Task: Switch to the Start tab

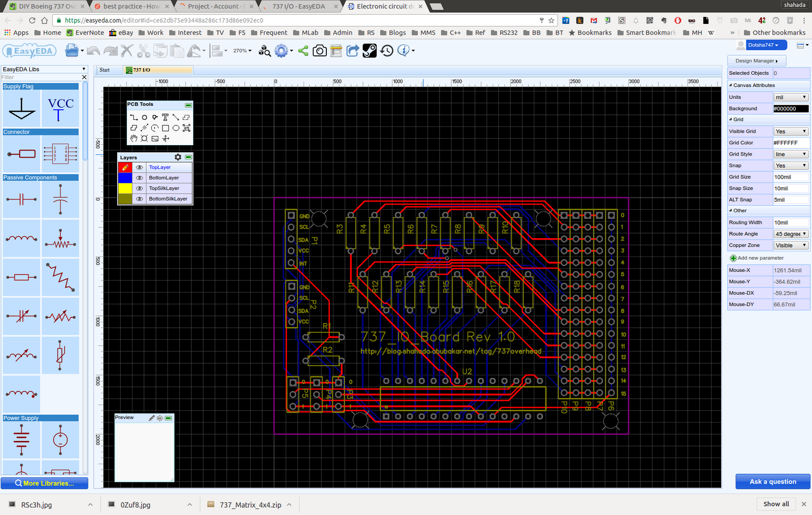Action: point(105,70)
